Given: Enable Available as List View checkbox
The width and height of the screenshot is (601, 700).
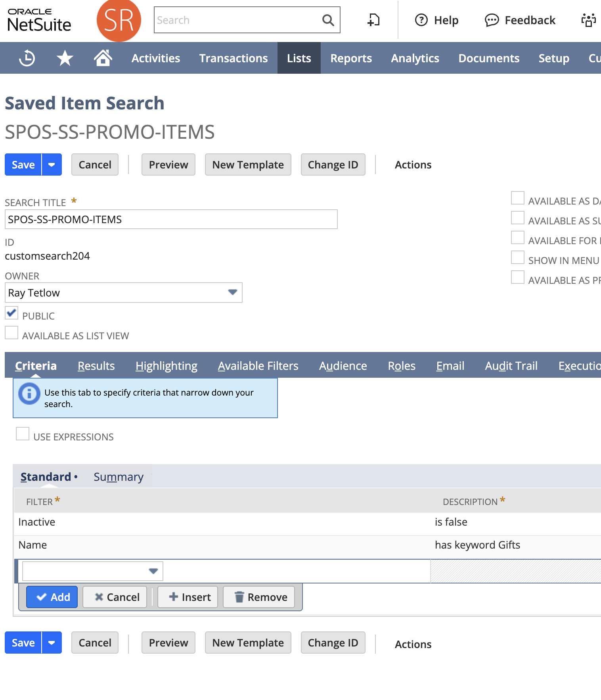Looking at the screenshot, I should [11, 333].
